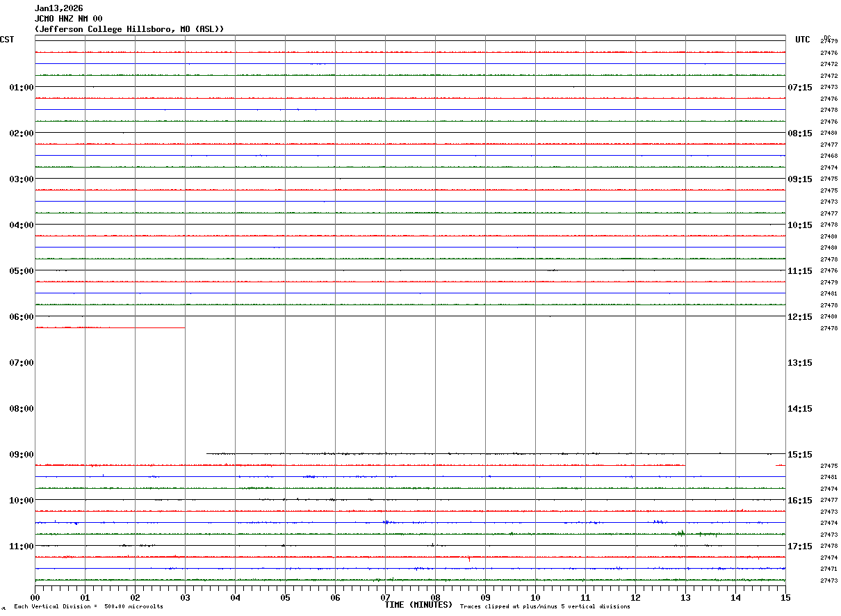Click the Jefferson College Hillsboro location text
This screenshot has width=841, height=616.
coord(129,29)
